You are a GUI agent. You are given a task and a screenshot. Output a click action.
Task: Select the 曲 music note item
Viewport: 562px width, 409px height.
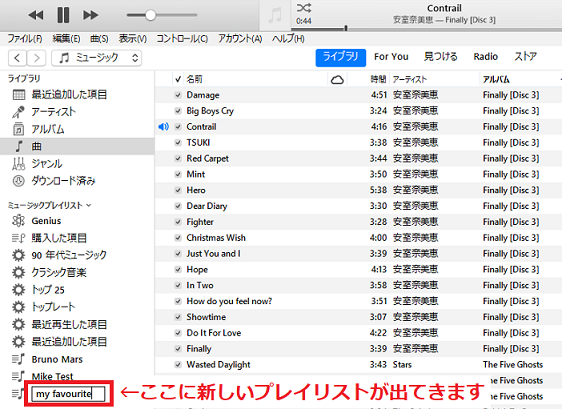tap(19, 146)
